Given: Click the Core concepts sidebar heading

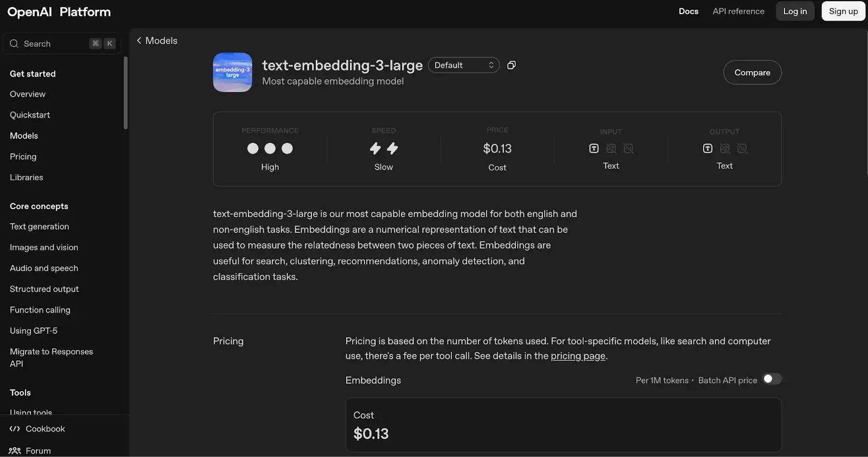Looking at the screenshot, I should pos(39,206).
